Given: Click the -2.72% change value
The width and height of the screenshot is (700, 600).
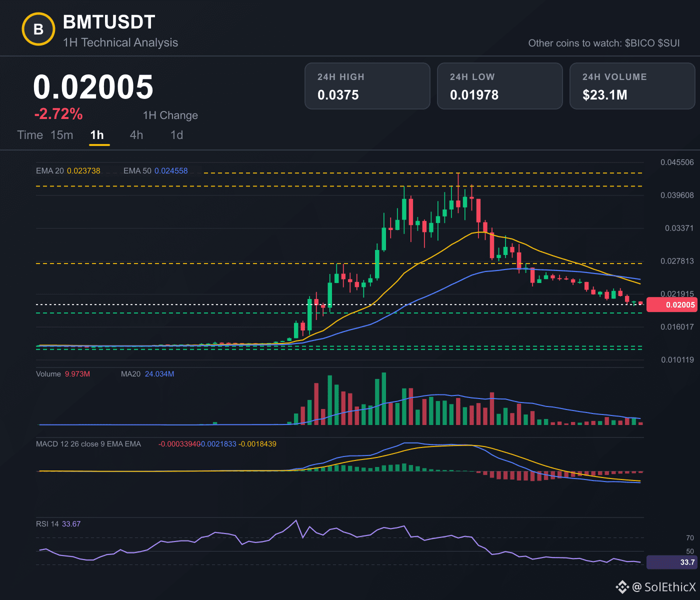Looking at the screenshot, I should coord(58,114).
